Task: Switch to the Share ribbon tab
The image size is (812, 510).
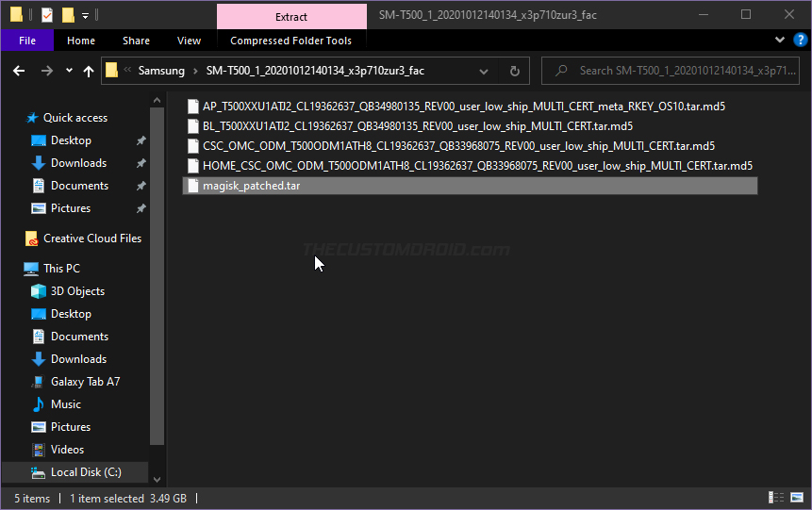Action: pos(136,41)
